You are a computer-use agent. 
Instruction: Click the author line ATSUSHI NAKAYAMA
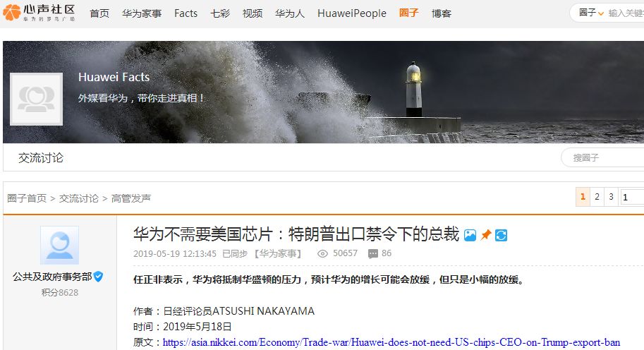[x=224, y=311]
